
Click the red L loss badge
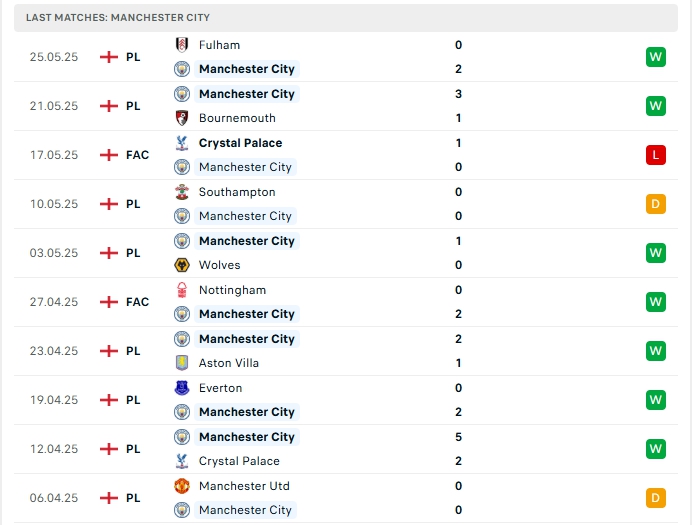coord(655,155)
